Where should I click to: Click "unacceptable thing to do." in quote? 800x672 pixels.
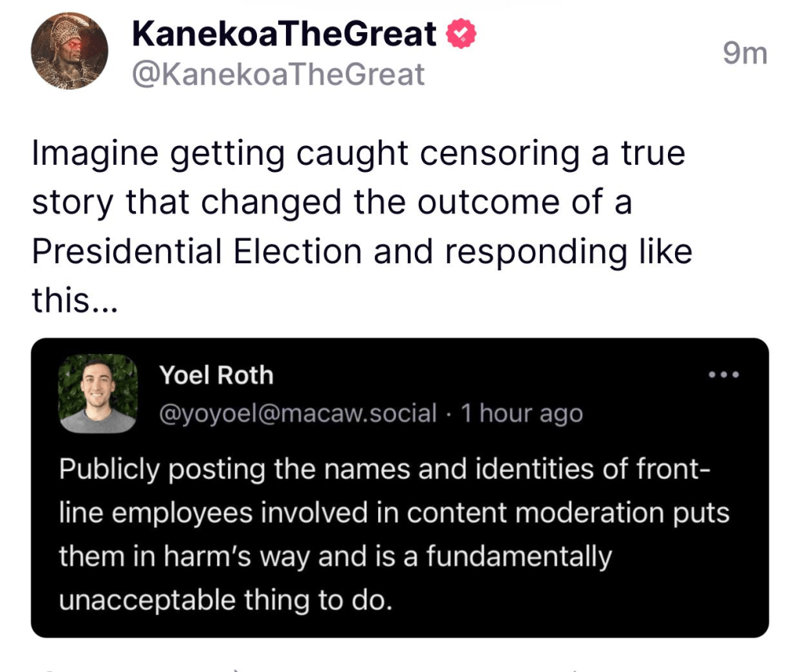pos(224,600)
